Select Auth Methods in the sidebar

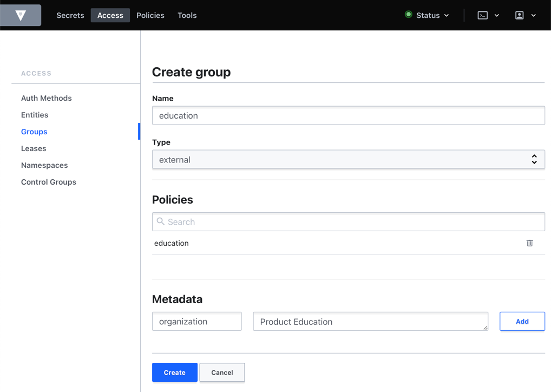coord(46,98)
